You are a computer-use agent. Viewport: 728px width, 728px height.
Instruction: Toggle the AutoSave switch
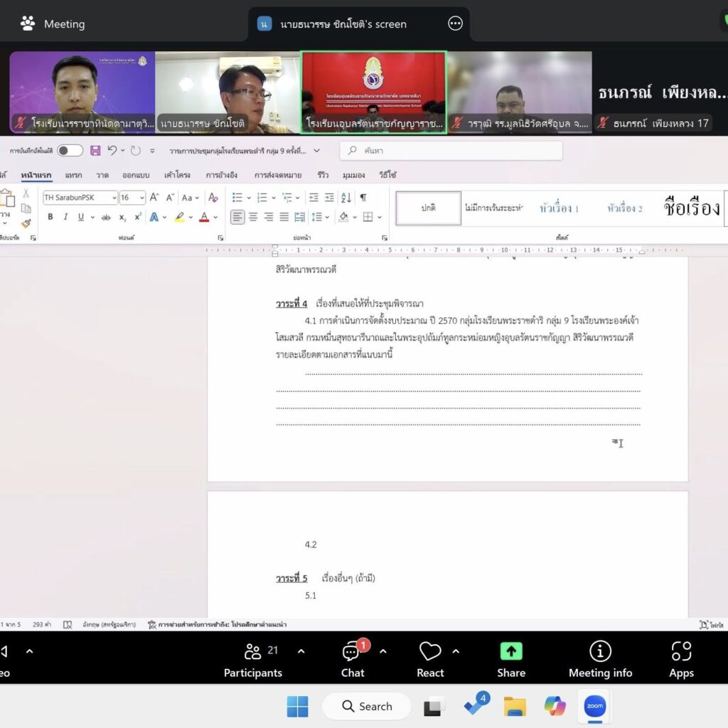click(x=70, y=151)
